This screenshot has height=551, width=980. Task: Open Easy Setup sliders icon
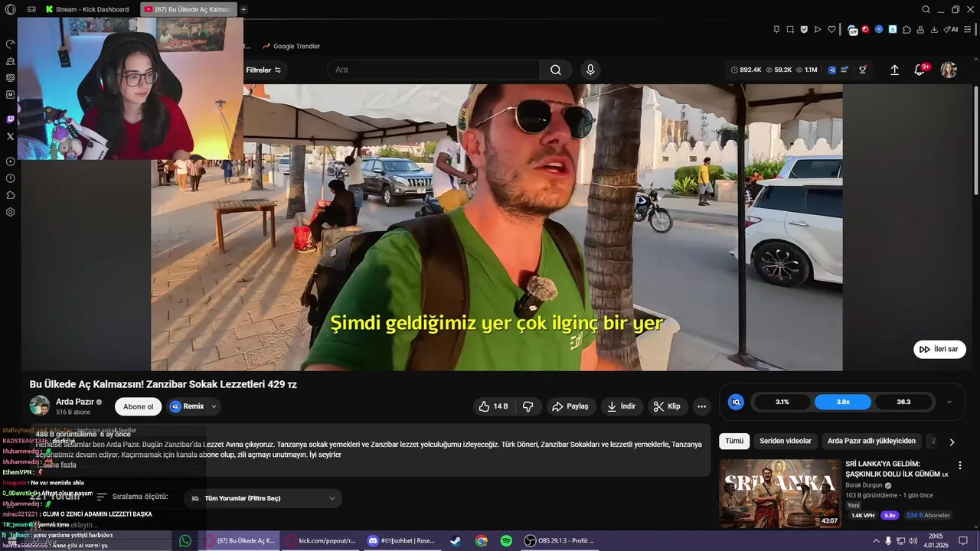tap(967, 30)
